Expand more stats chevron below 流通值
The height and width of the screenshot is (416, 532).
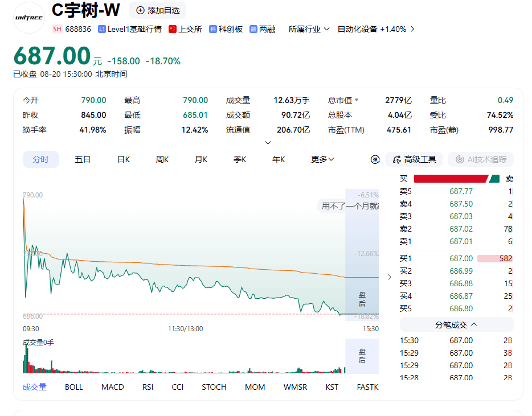tap(268, 143)
